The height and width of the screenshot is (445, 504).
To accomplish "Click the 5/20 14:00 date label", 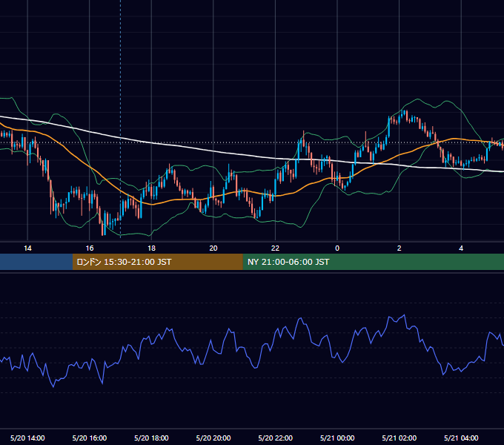I will pos(27,438).
